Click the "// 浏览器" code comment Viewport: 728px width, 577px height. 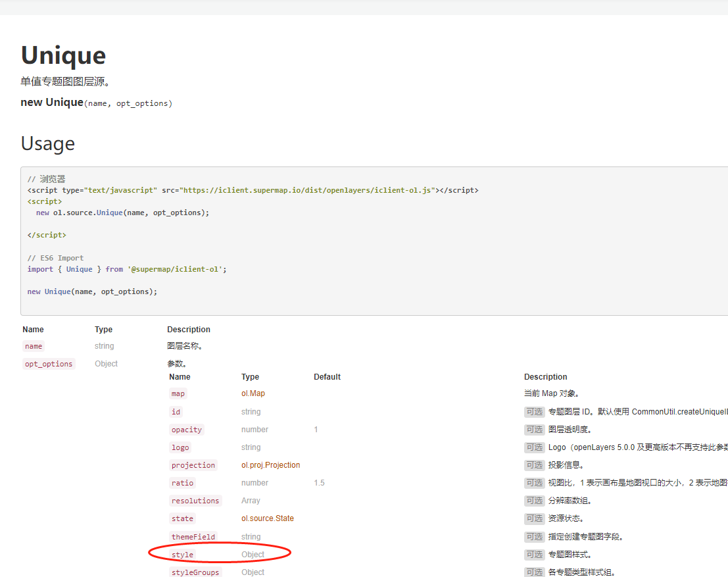coord(47,179)
